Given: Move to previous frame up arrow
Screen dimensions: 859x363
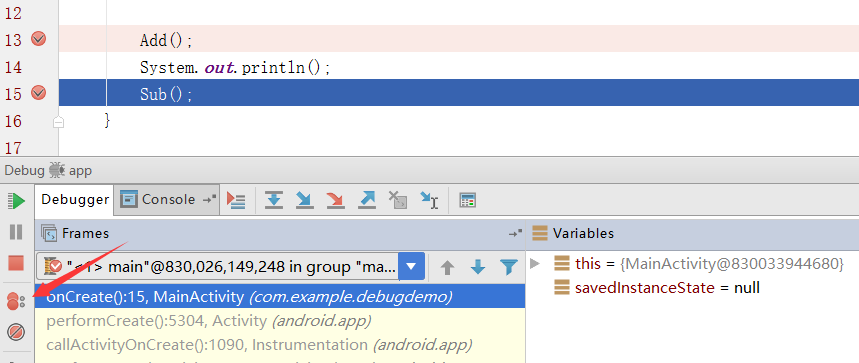Looking at the screenshot, I should (448, 267).
